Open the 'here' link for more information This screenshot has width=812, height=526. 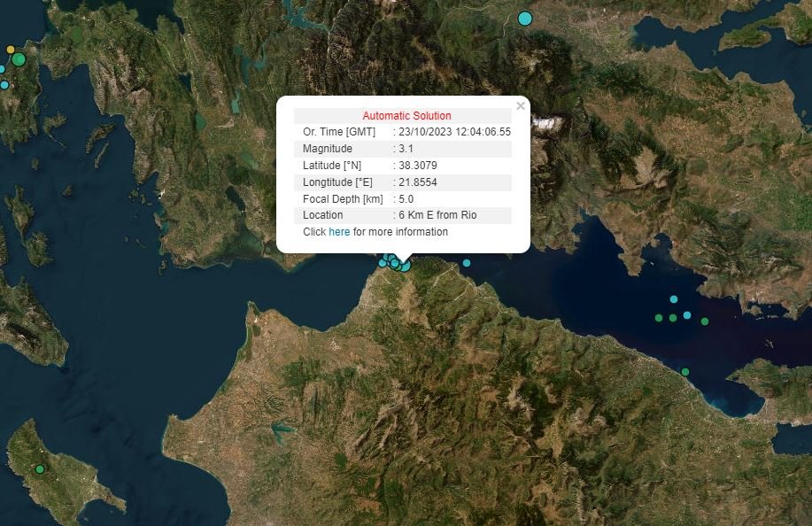[339, 232]
